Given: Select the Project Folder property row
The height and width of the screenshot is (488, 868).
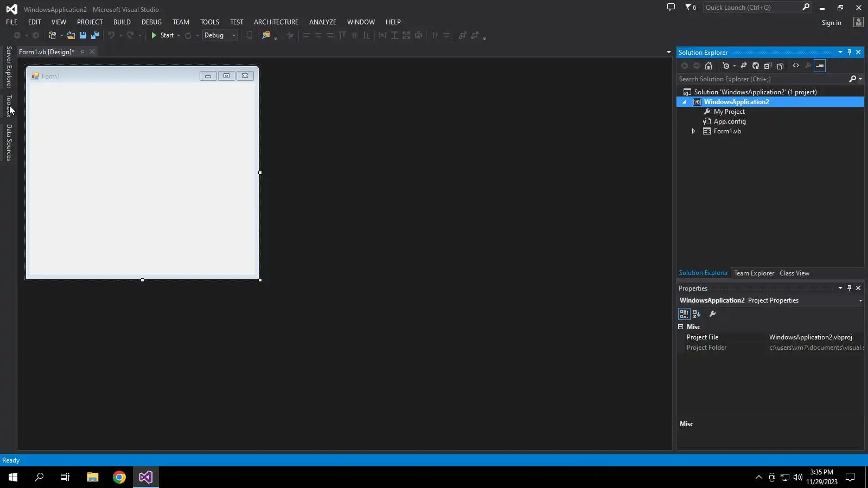Looking at the screenshot, I should click(770, 348).
